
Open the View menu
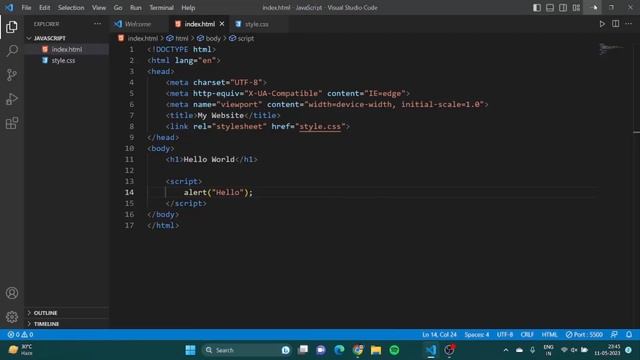(x=99, y=8)
